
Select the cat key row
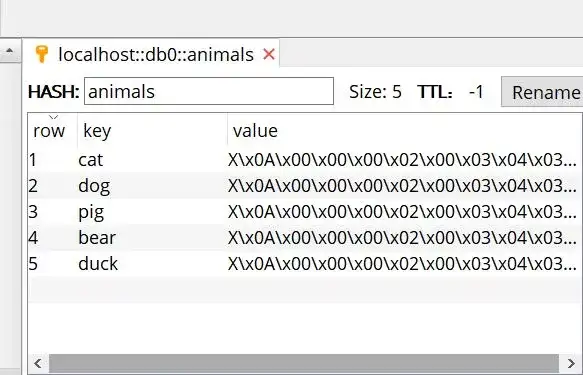(305, 160)
